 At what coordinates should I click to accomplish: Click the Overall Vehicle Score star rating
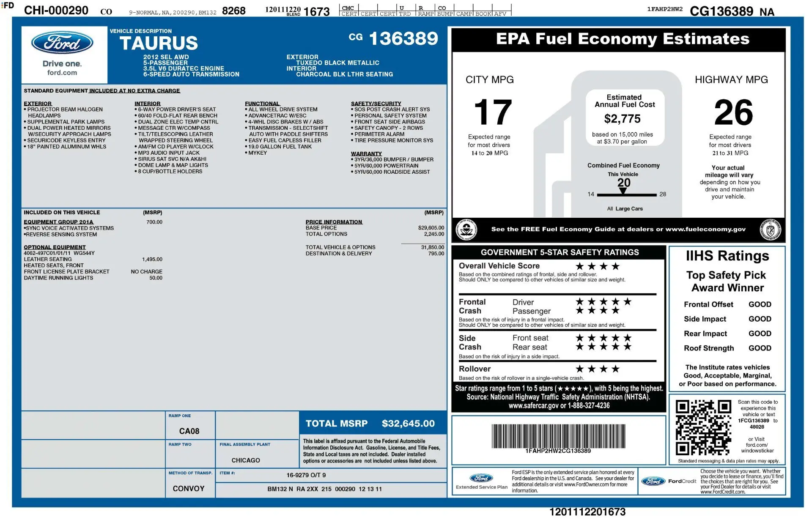[598, 266]
